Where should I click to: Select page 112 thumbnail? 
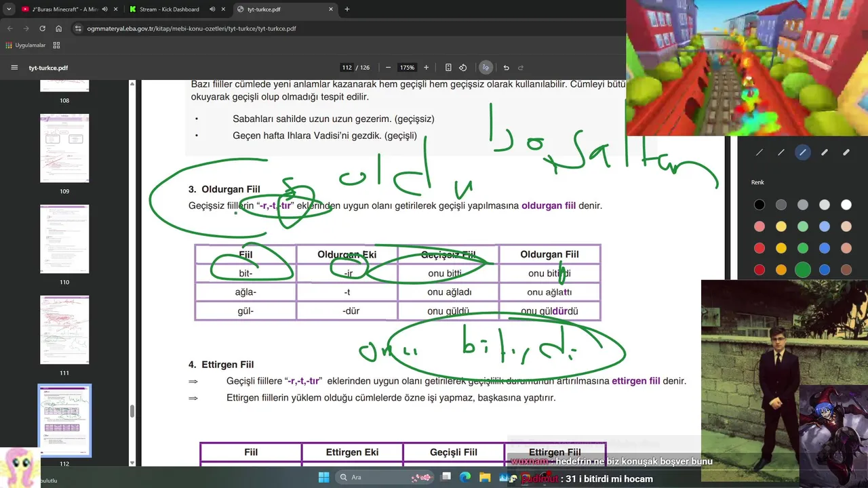[x=64, y=420]
